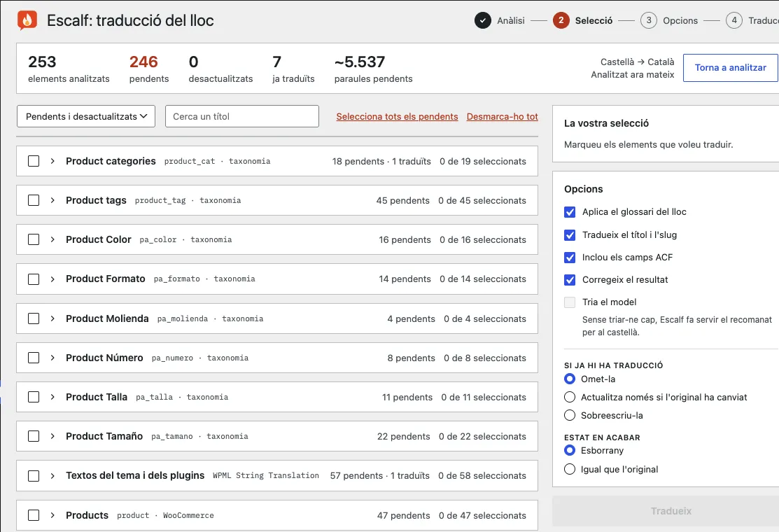Open the Pendents i desactualitzats filter dropdown
Screen dimensions: 779x532
tap(86, 116)
